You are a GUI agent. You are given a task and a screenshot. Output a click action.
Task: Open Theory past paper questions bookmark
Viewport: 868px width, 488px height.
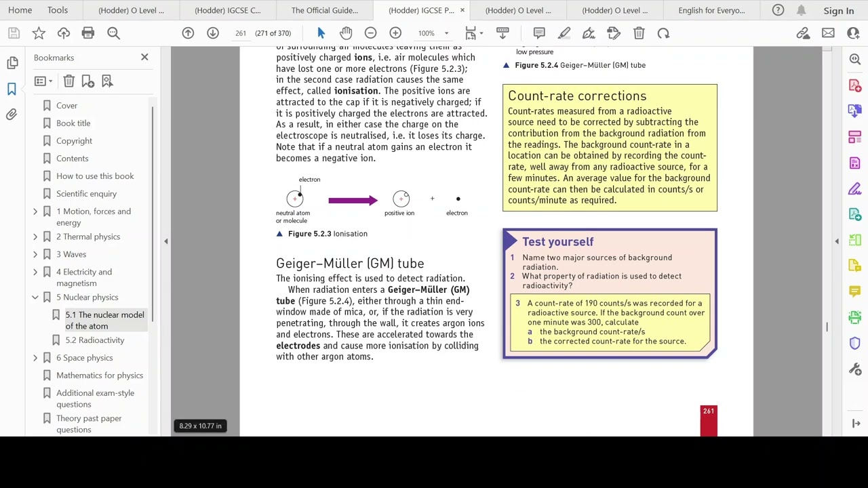[89, 424]
